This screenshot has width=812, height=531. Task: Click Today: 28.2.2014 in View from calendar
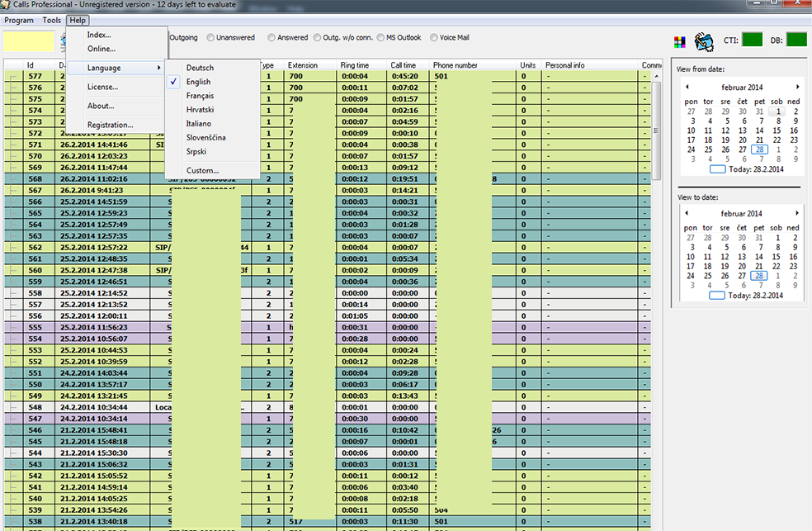click(747, 169)
